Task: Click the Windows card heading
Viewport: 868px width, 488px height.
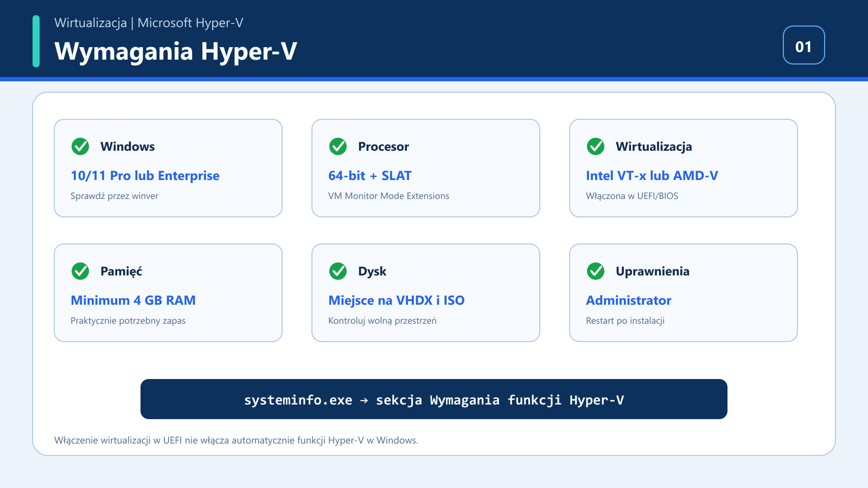Action: click(x=127, y=146)
